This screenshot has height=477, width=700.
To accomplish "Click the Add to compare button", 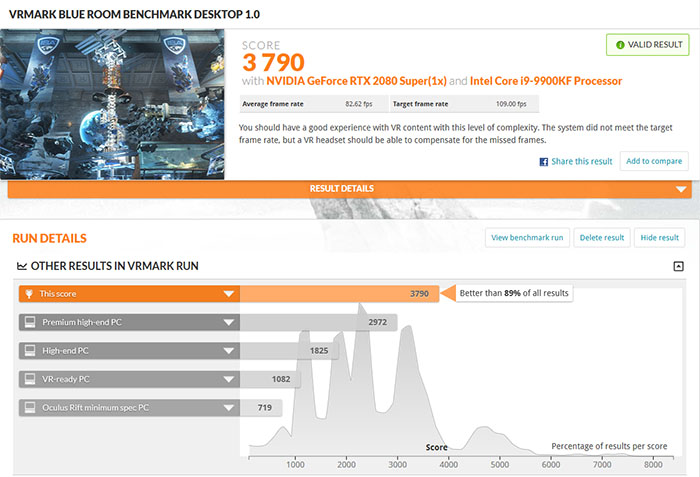I will [x=654, y=161].
